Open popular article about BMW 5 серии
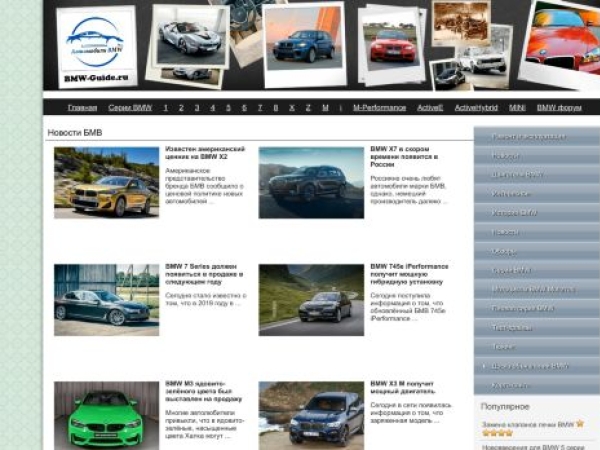600x450 pixels. pos(533,447)
